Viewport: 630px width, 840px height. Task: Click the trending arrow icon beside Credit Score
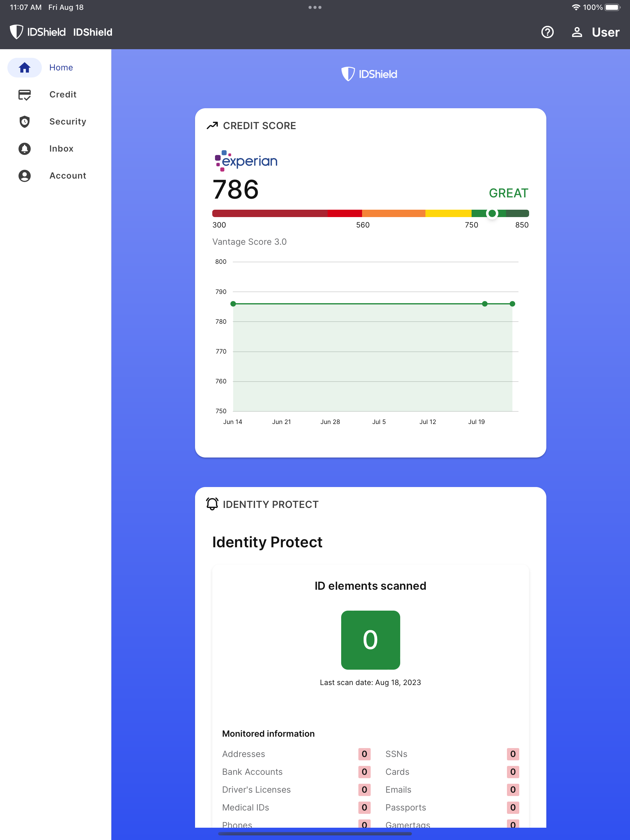click(212, 126)
